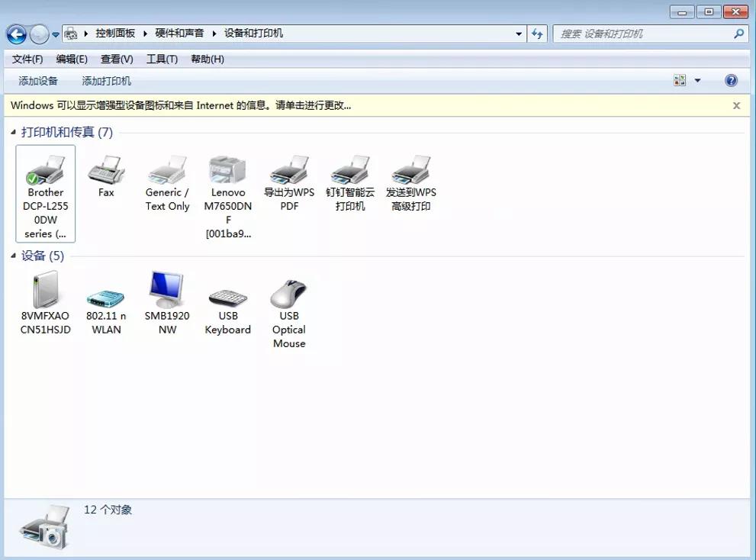Expand the address bar history dropdown
Screen dimensions: 756x560
pos(519,34)
